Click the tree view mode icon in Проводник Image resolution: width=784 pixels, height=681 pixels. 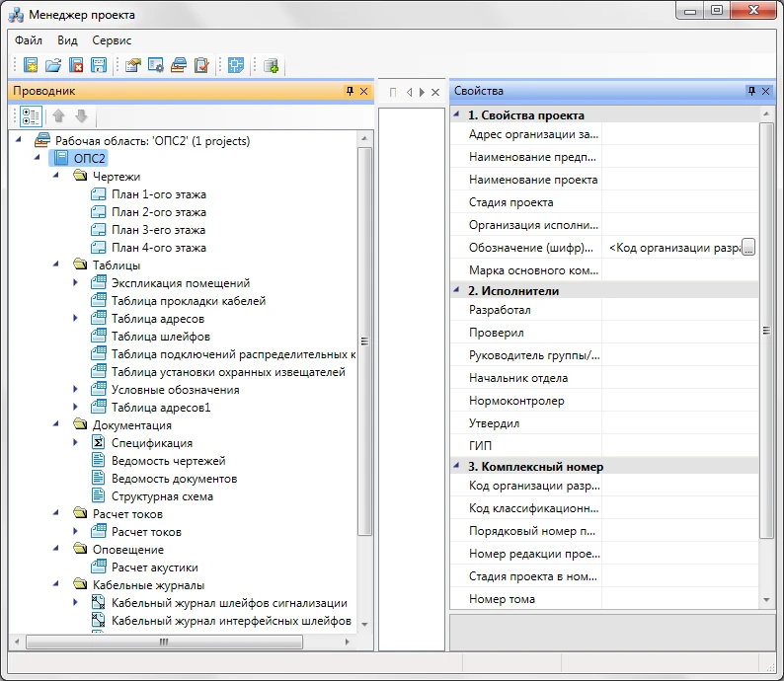tap(31, 115)
